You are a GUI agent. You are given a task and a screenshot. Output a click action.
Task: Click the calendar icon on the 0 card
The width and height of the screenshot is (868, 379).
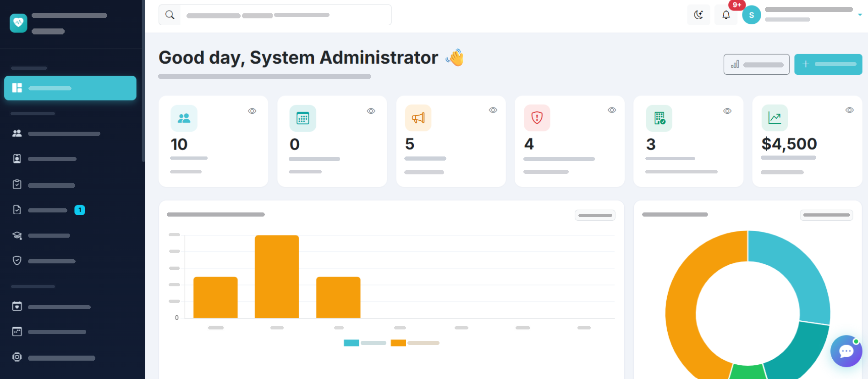pos(303,118)
